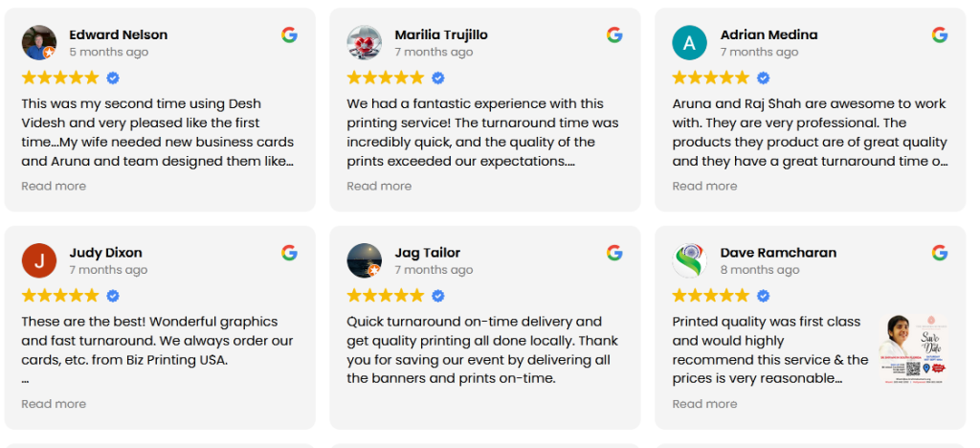
Task: Click verified badge on Edward Nelson's review
Action: (113, 78)
